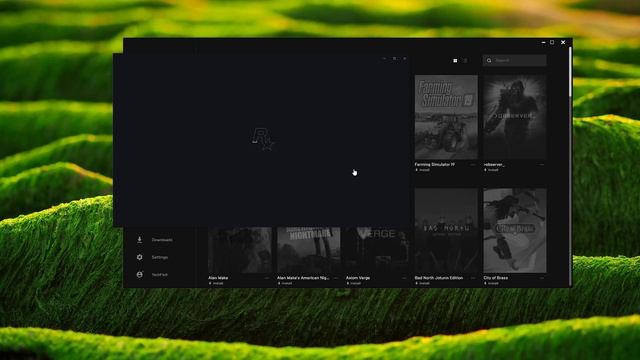The image size is (640, 360).
Task: Open the user profile icon in sidebar
Action: (140, 275)
